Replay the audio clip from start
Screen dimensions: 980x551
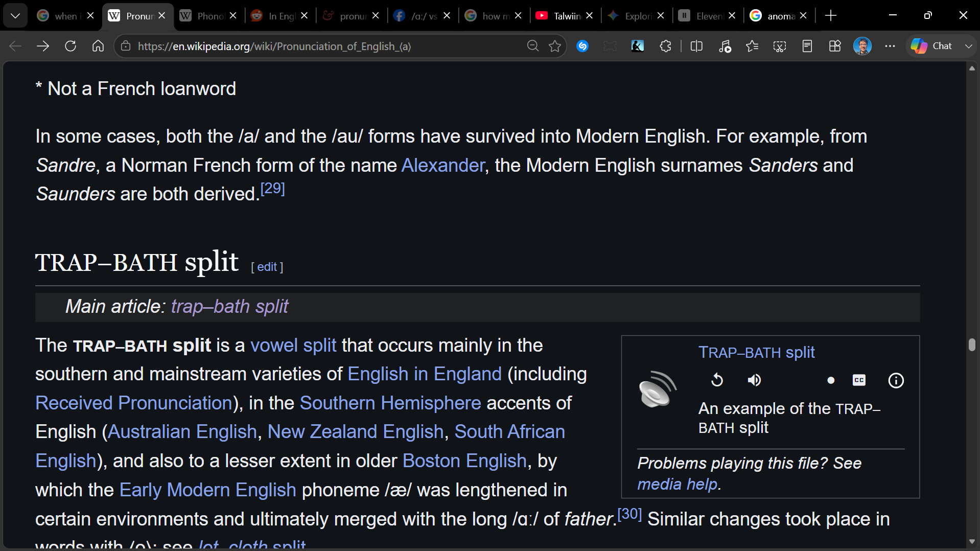point(717,380)
